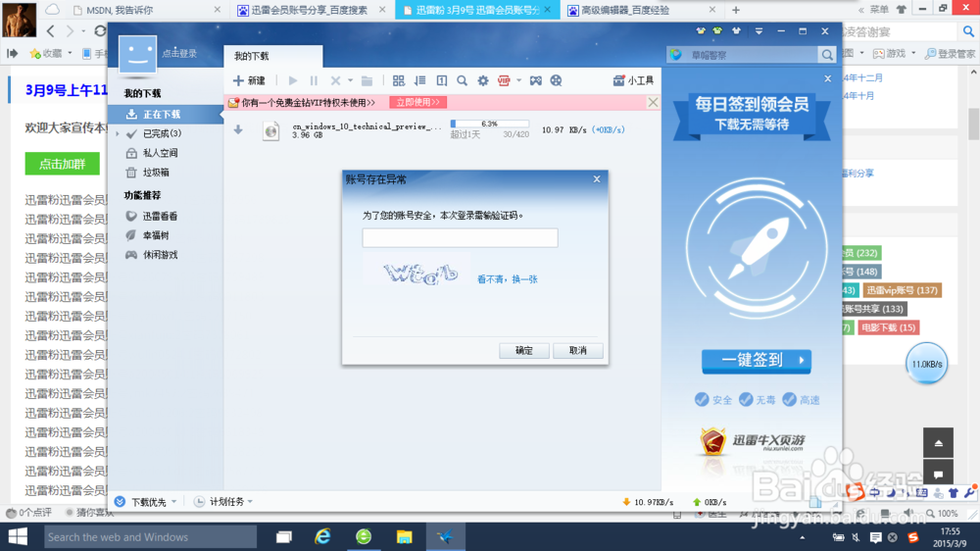This screenshot has height=551, width=980.
Task: Select 正在下载 in sidebar
Action: click(x=166, y=115)
